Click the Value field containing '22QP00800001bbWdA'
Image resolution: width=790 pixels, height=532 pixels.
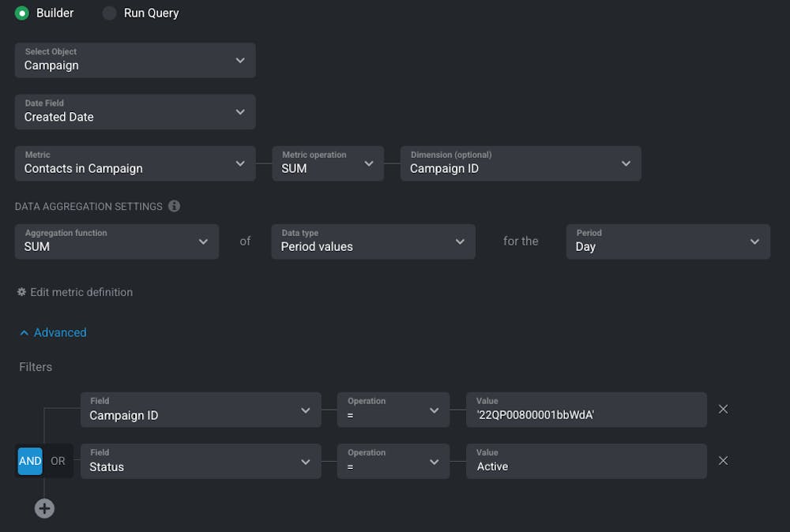(x=587, y=409)
